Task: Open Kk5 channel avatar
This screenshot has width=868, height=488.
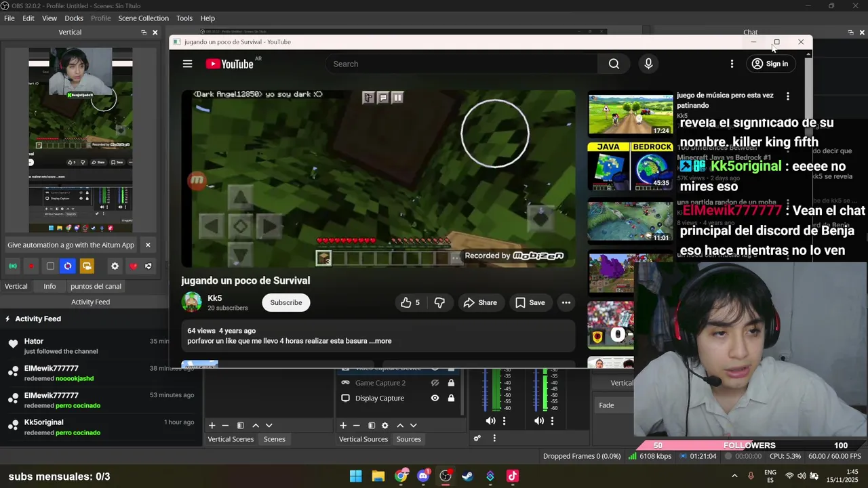Action: tap(192, 302)
